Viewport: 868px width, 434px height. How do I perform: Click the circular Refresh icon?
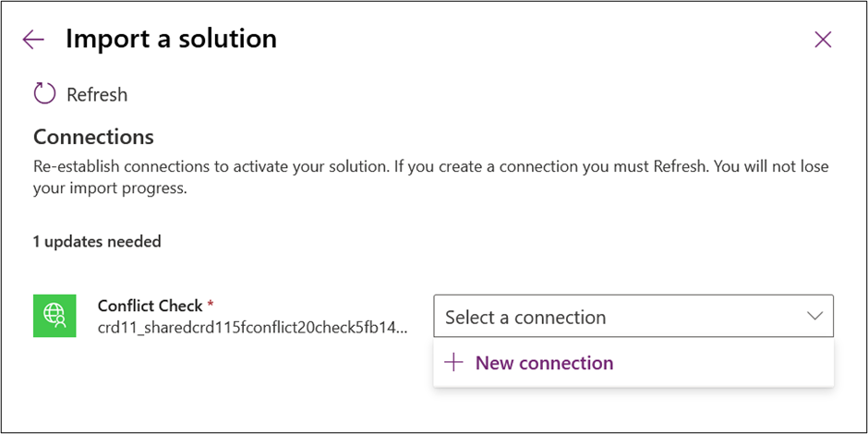(x=45, y=93)
